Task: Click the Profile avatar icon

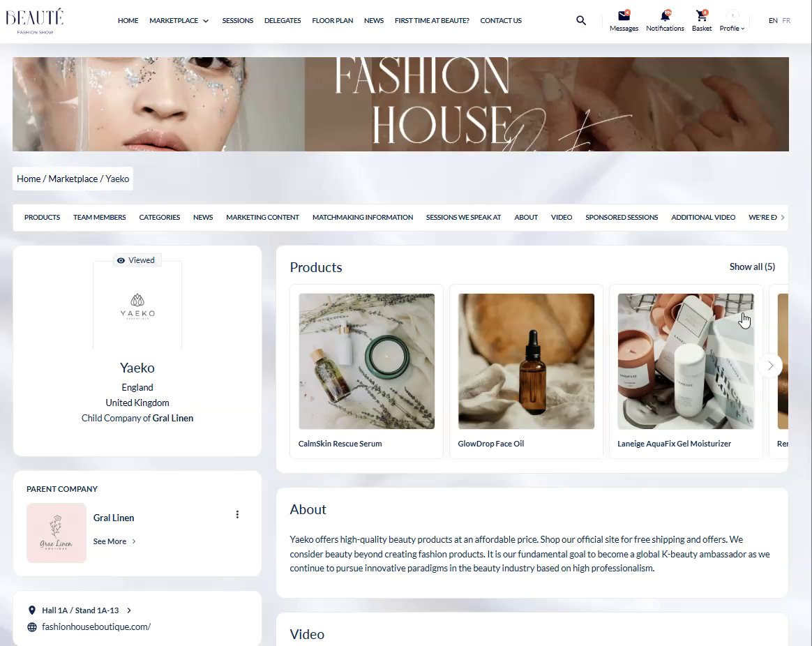Action: click(x=732, y=15)
